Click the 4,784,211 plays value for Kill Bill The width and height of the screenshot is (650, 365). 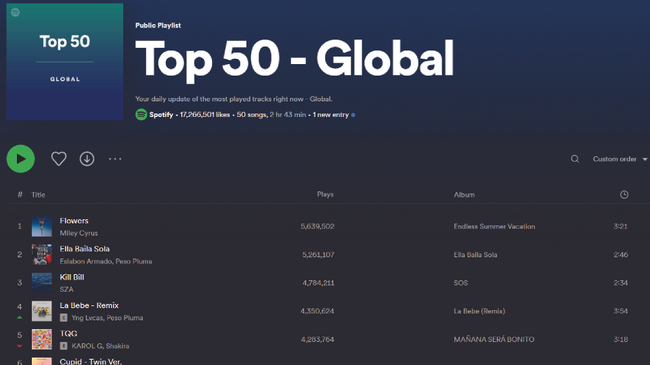pyautogui.click(x=318, y=283)
